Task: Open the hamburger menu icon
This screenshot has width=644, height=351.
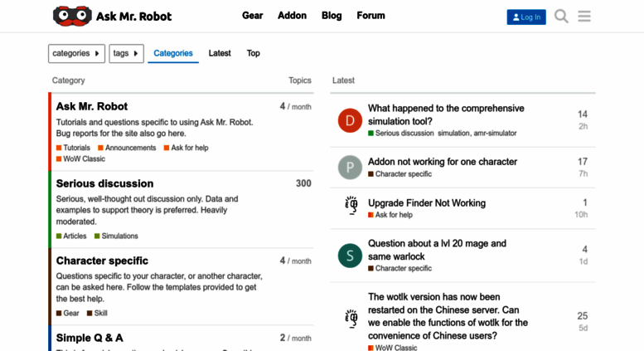Action: point(584,17)
